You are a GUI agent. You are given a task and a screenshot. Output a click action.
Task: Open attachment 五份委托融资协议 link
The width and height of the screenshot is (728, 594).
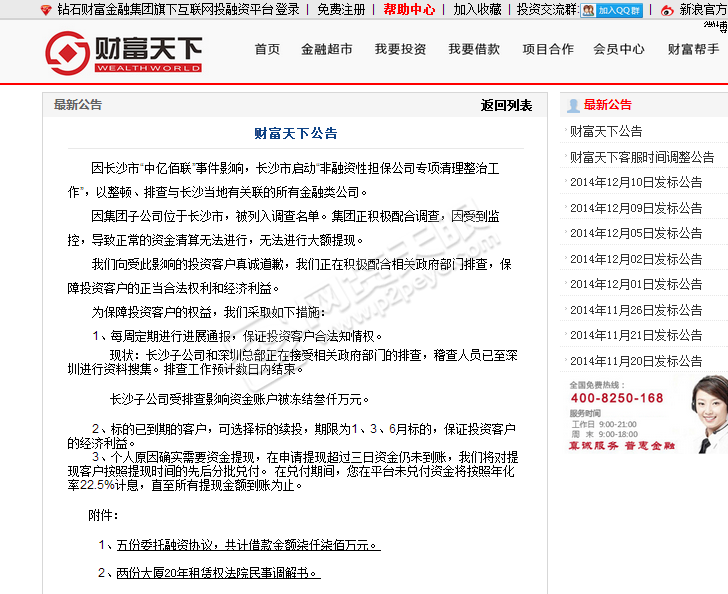point(248,545)
